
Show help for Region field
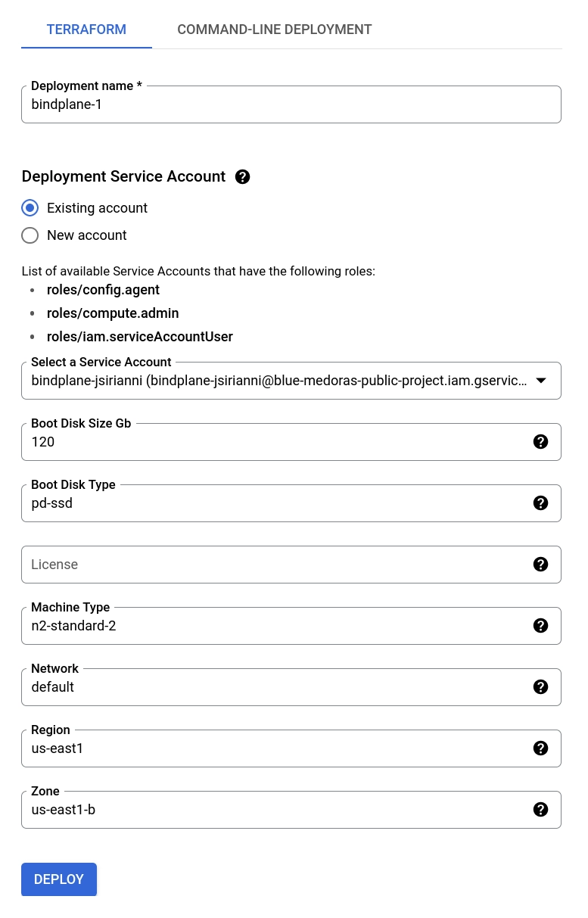tap(540, 748)
